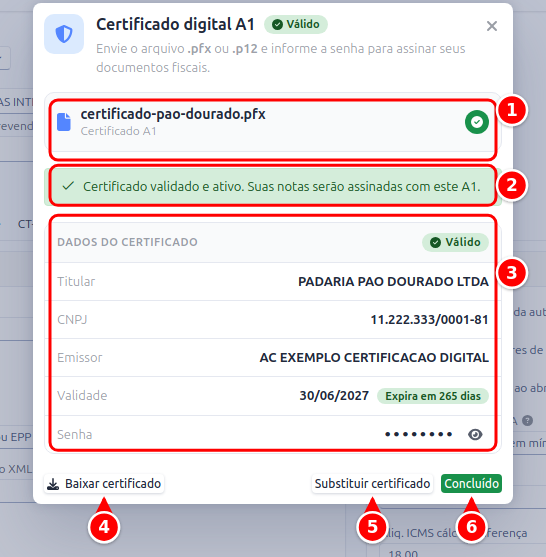Click the help question mark icon behind dialog
Screen dimensions: 546x557
point(528,421)
